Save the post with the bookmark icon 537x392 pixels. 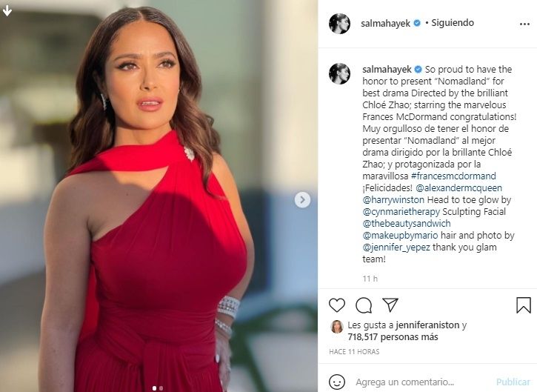click(524, 305)
